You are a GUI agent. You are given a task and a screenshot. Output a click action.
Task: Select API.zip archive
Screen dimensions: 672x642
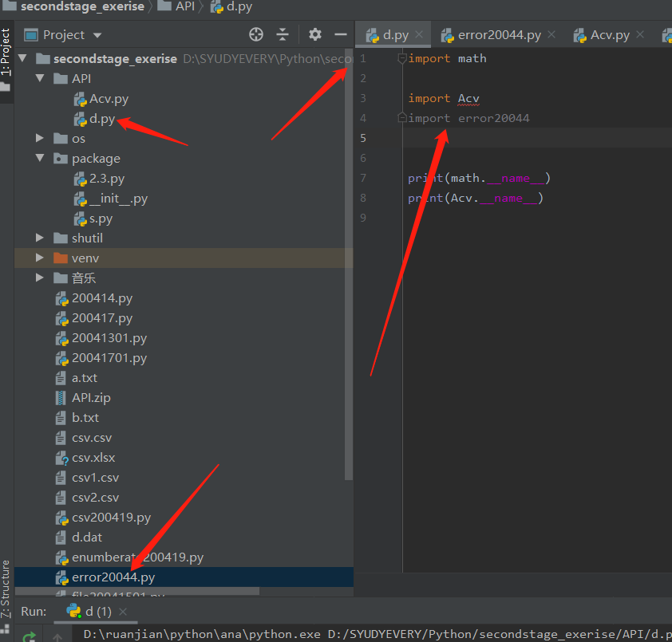pyautogui.click(x=83, y=398)
